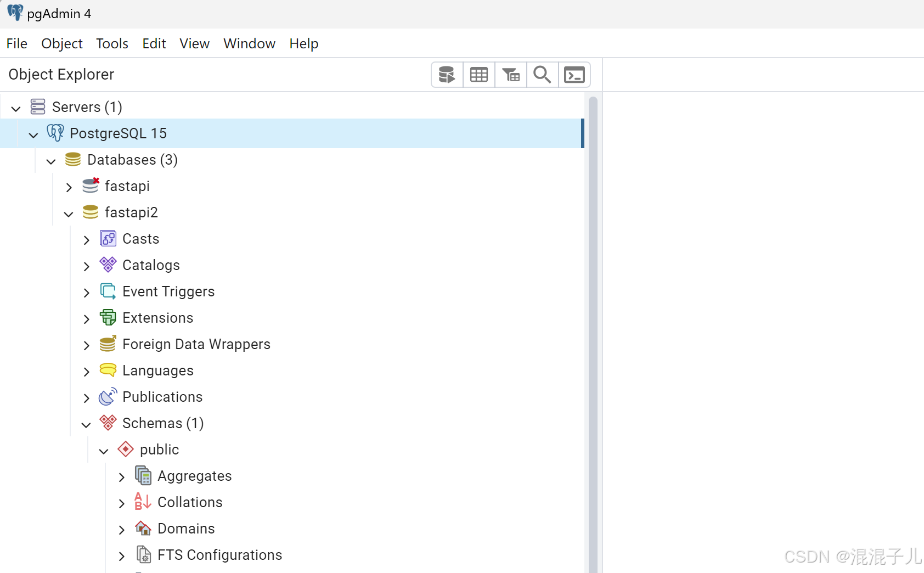Click the Languages speech bubble icon
The width and height of the screenshot is (924, 573).
point(108,370)
